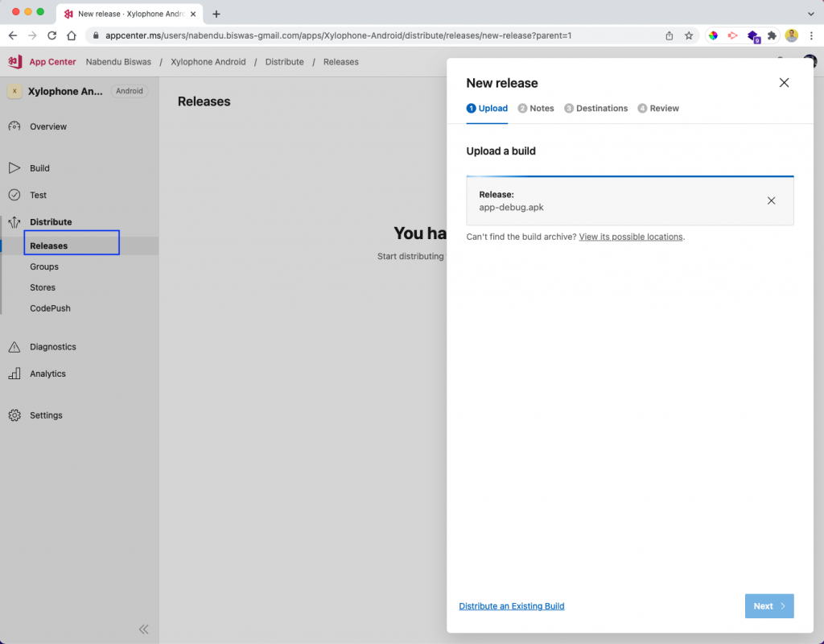The height and width of the screenshot is (644, 824).
Task: Click Distribute an Existing Build link
Action: 511,606
